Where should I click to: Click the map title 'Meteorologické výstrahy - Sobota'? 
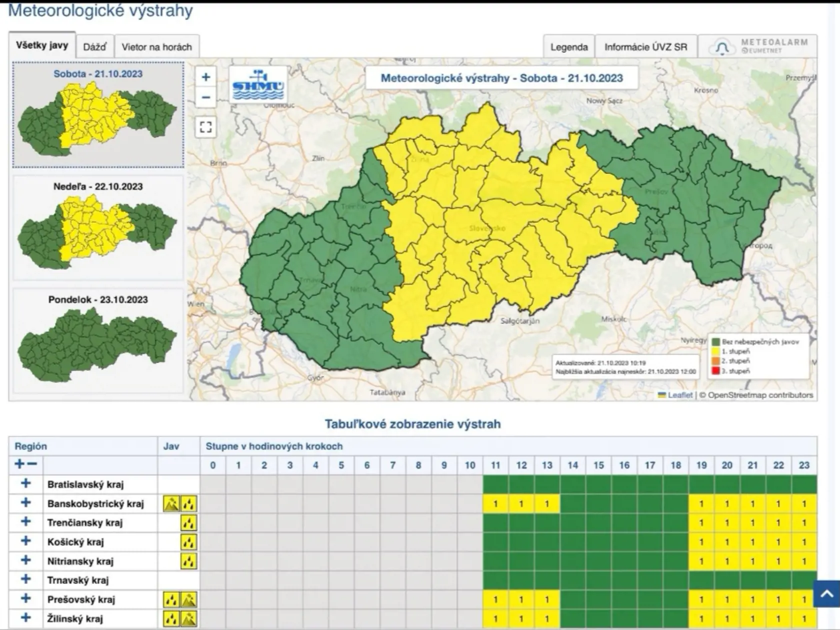click(501, 78)
